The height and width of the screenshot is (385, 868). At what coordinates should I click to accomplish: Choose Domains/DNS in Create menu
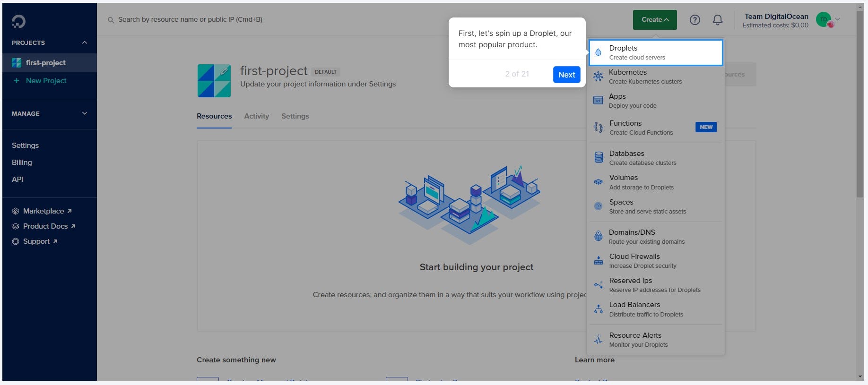click(656, 237)
